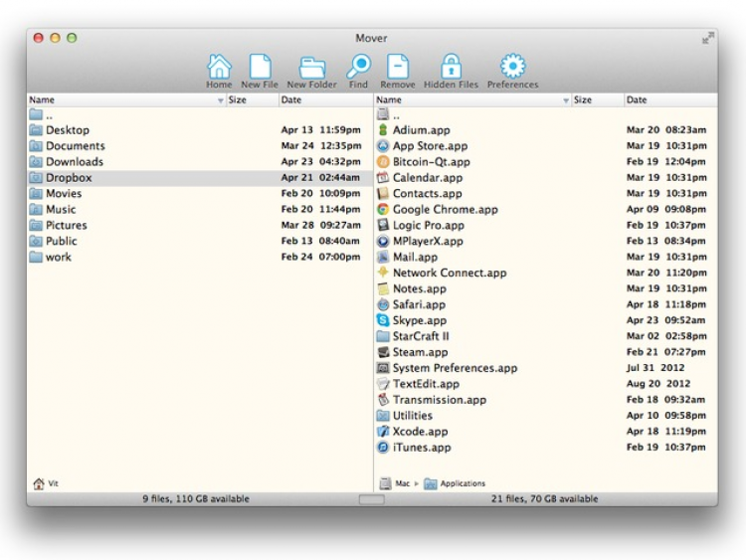
Task: Select the Downloads folder row
Action: (74, 162)
